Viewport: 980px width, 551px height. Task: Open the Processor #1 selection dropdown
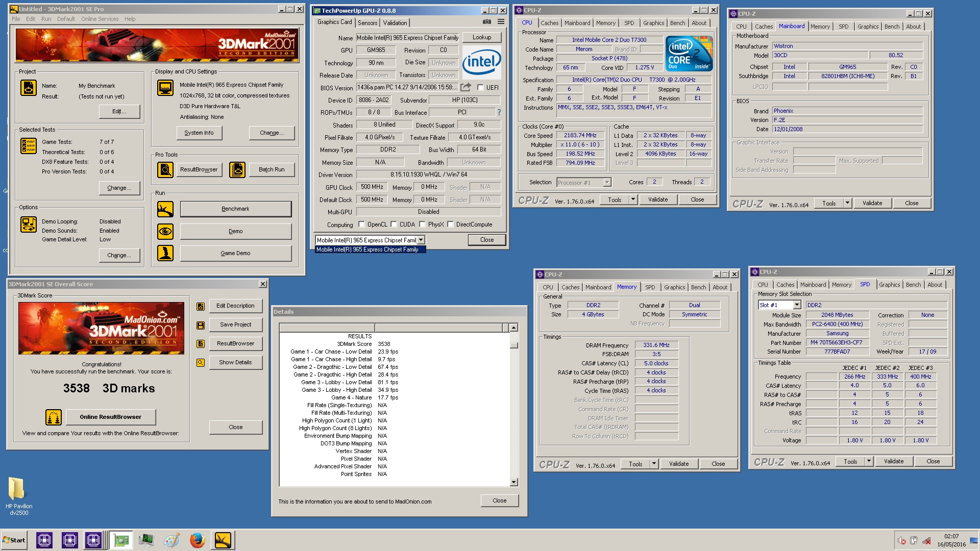click(607, 183)
